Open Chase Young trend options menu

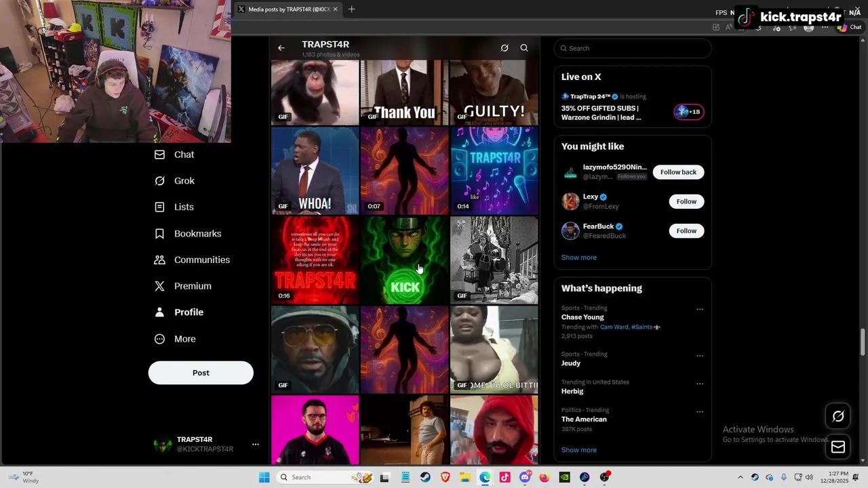700,310
